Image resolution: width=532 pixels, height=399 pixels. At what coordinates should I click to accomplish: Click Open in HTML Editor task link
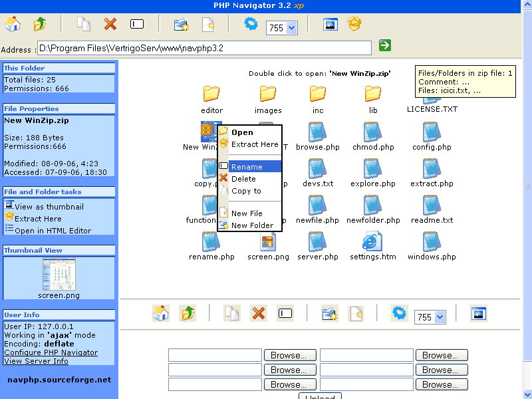53,231
